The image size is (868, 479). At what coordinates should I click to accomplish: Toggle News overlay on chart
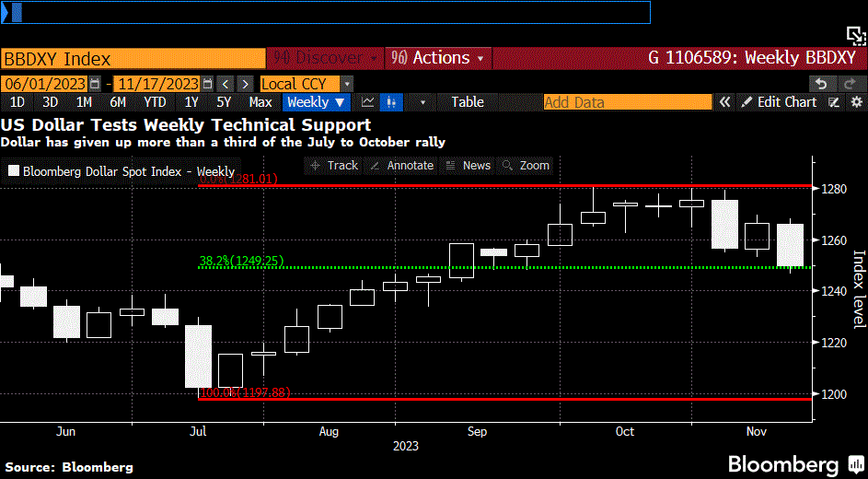469,165
